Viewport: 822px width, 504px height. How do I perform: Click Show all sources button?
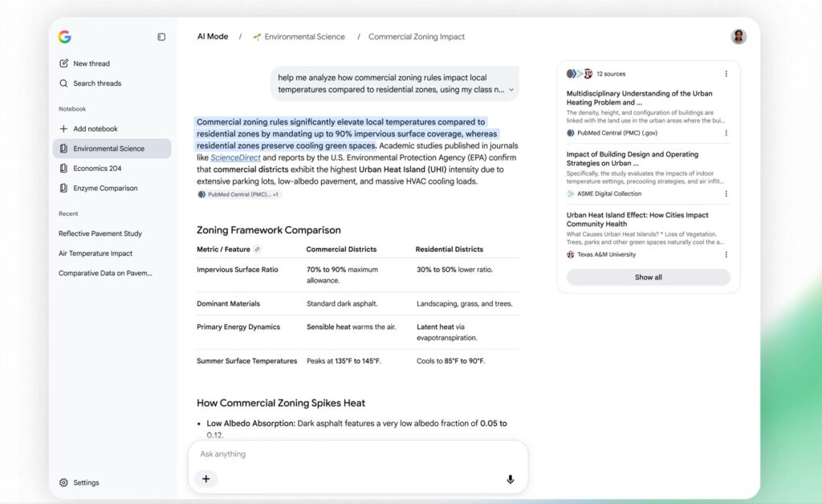649,277
